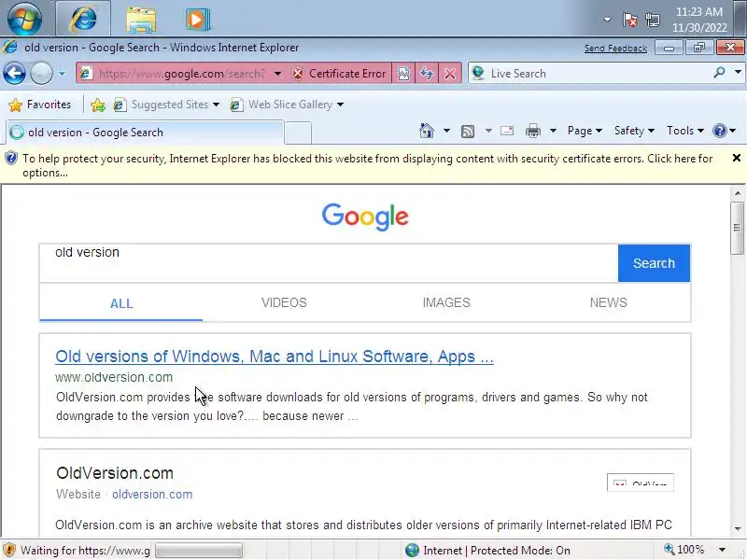Click the Help question mark icon

(x=719, y=131)
